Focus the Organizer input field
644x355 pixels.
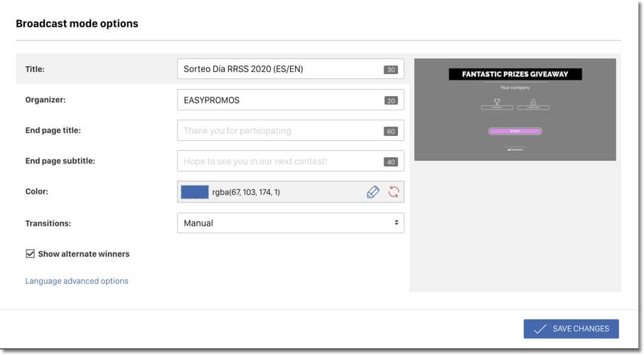coord(291,100)
